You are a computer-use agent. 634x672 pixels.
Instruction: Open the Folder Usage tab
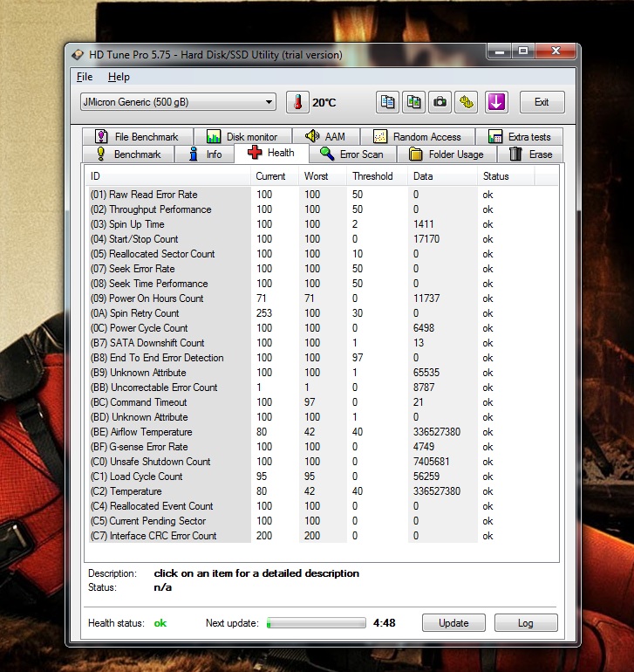point(447,154)
